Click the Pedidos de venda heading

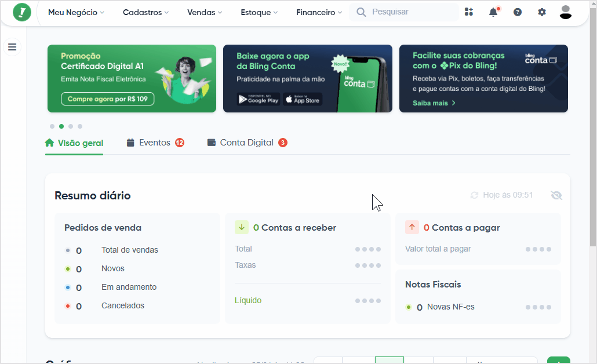point(103,228)
